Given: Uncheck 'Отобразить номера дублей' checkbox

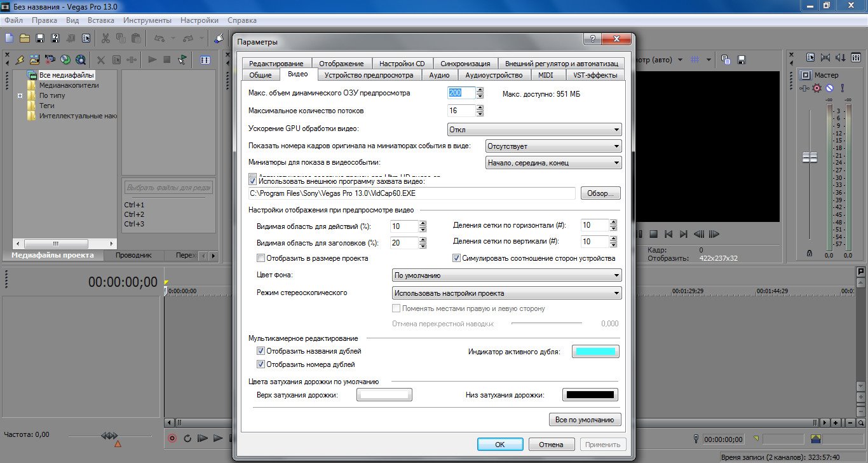Looking at the screenshot, I should [x=261, y=364].
